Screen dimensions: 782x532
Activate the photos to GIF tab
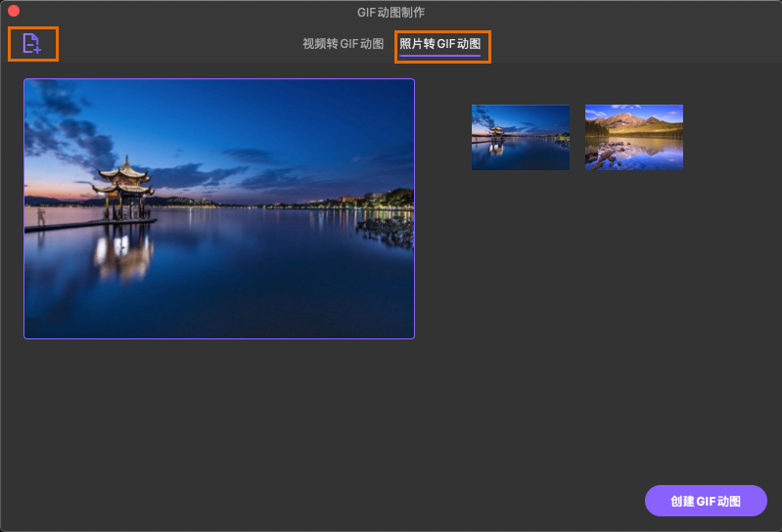[x=439, y=45]
